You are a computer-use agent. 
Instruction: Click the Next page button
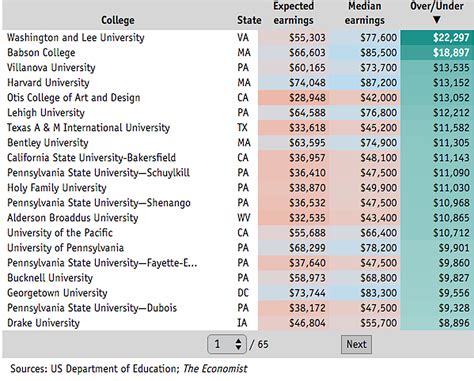coord(356,344)
